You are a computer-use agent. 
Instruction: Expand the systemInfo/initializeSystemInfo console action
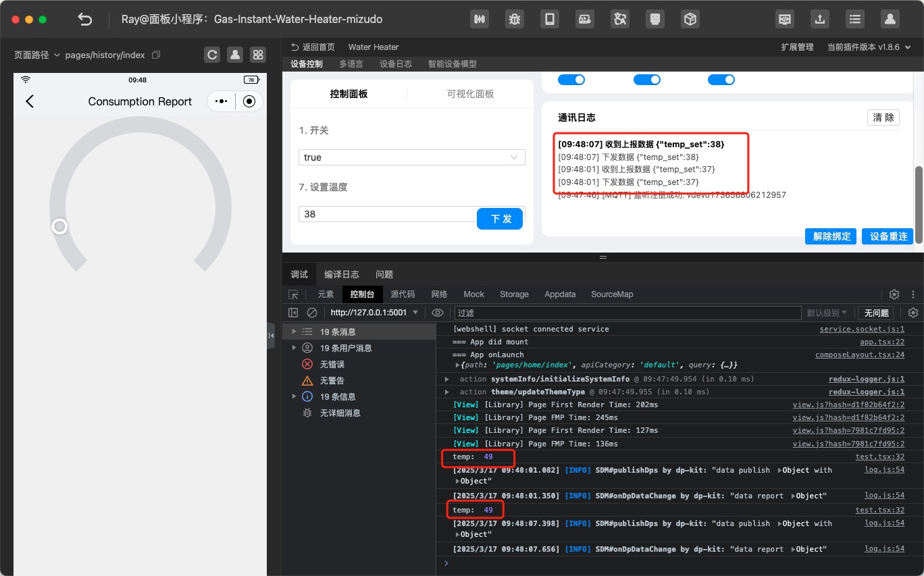pyautogui.click(x=446, y=379)
